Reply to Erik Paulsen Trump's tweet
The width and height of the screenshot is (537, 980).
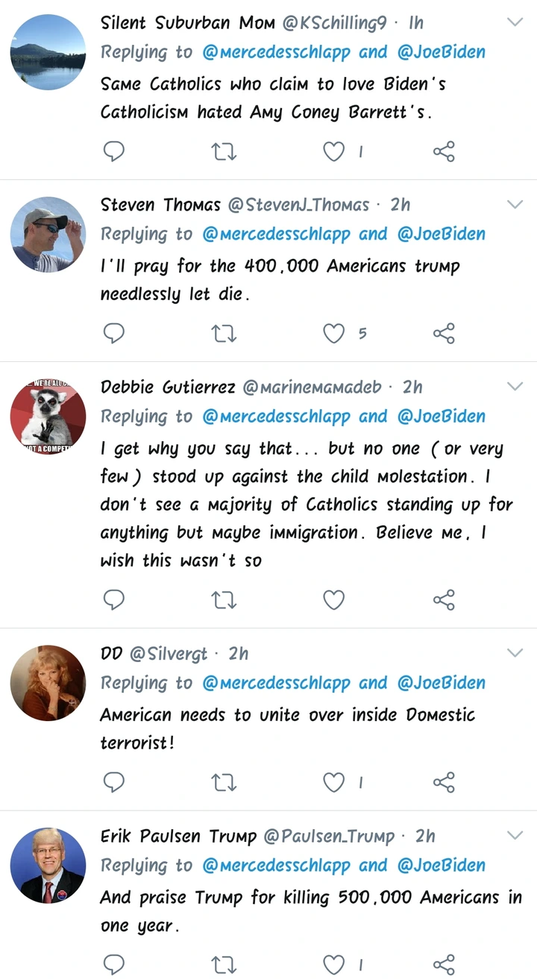pyautogui.click(x=113, y=964)
